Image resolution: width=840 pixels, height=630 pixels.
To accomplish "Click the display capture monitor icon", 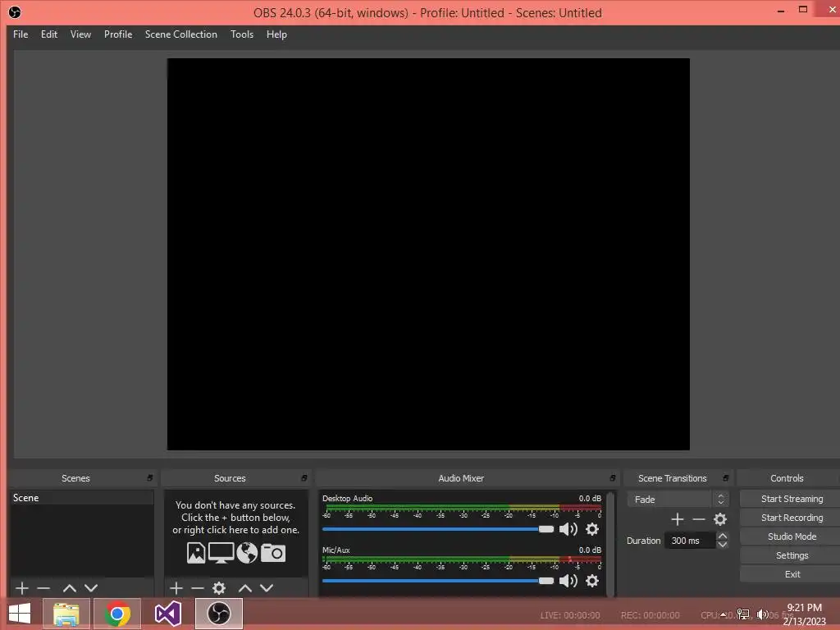I will (x=221, y=553).
